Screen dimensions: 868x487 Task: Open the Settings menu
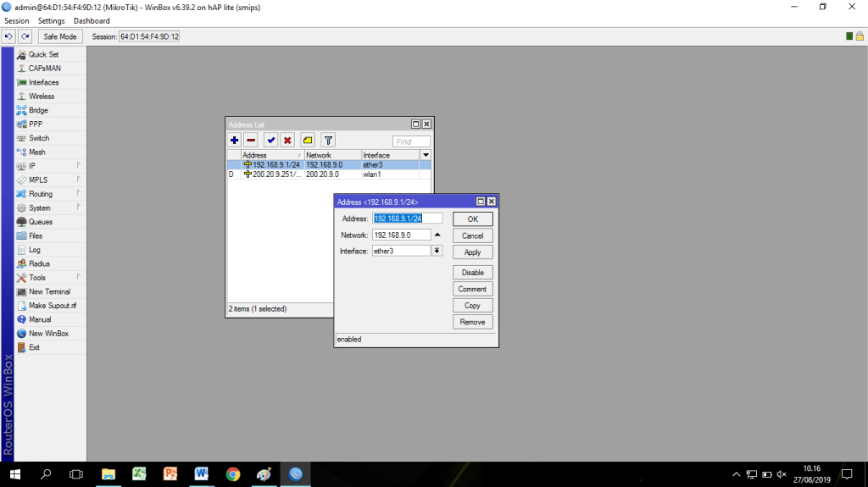pyautogui.click(x=51, y=20)
